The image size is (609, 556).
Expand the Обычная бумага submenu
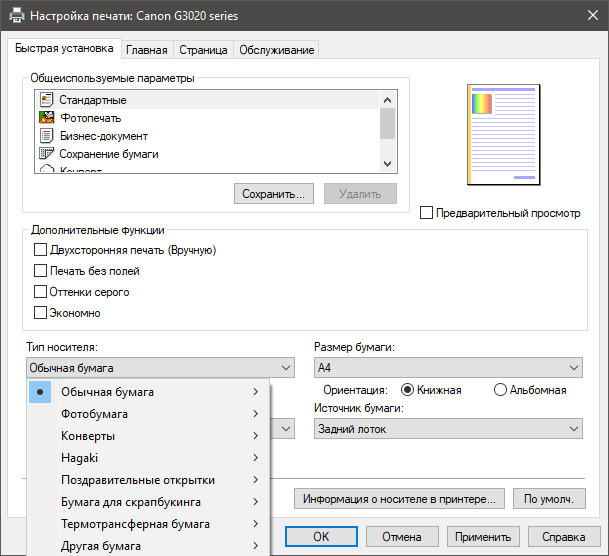click(149, 392)
